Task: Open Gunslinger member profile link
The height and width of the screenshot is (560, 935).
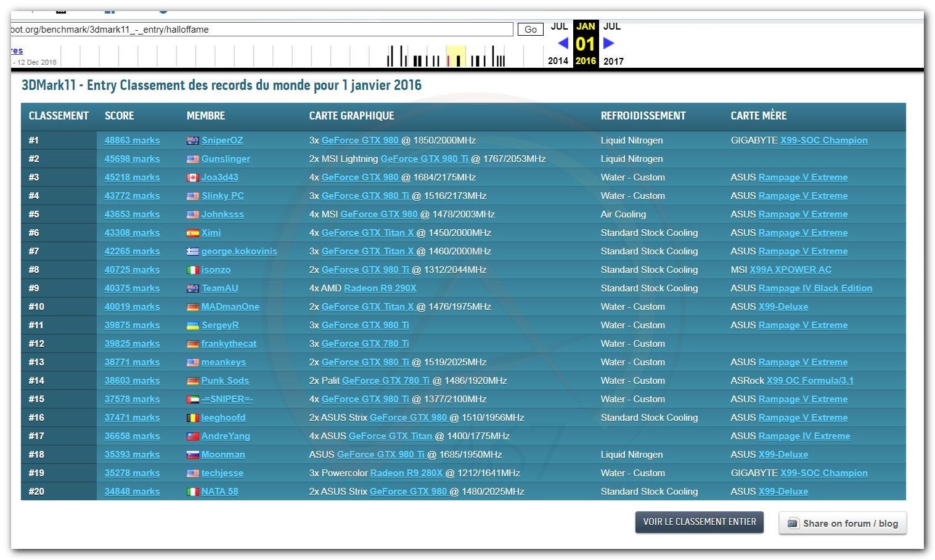Action: [x=226, y=159]
